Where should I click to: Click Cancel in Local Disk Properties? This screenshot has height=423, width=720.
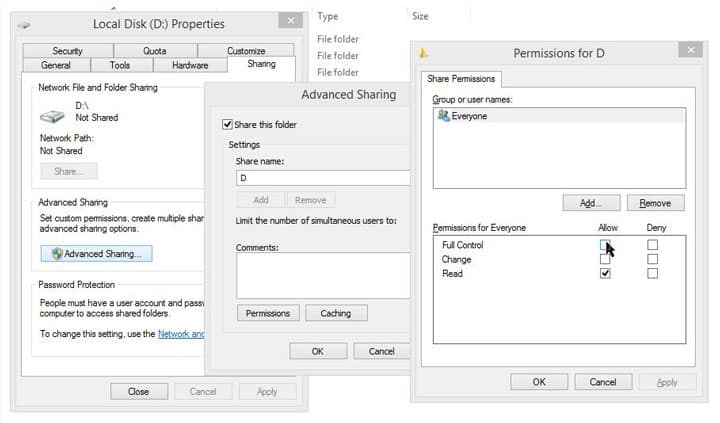coord(203,392)
